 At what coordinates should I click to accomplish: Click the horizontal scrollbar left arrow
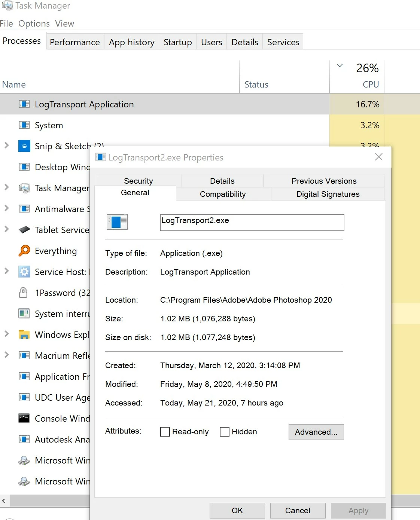pos(4,501)
